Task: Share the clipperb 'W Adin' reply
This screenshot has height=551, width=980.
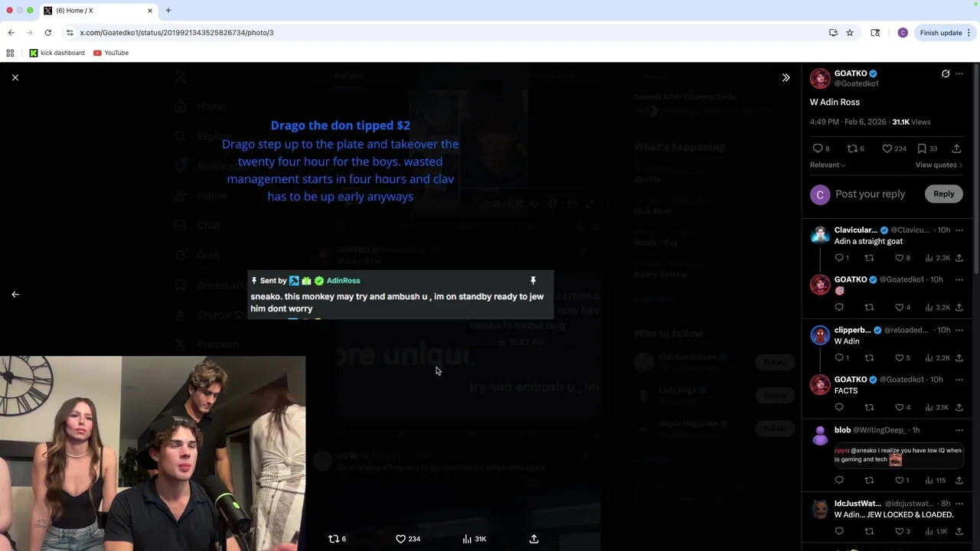Action: pos(959,357)
